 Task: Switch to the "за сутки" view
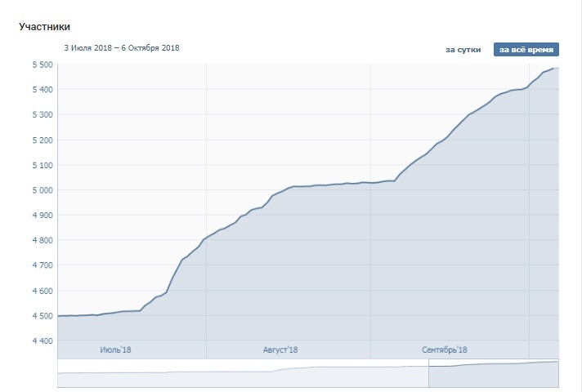point(463,50)
